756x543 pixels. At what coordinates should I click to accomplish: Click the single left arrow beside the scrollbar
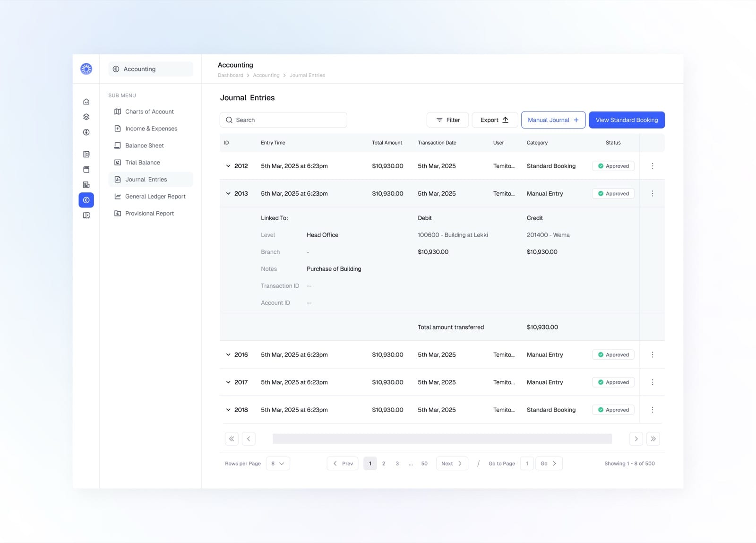coord(249,439)
